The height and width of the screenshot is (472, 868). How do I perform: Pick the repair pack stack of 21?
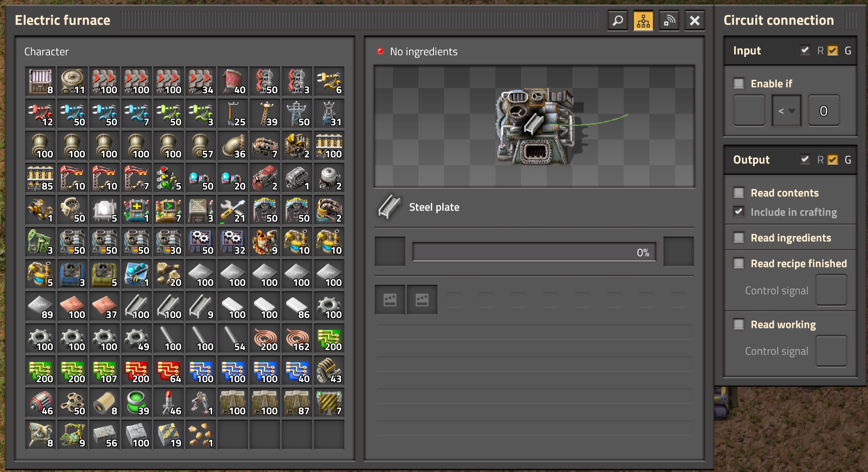pos(233,210)
